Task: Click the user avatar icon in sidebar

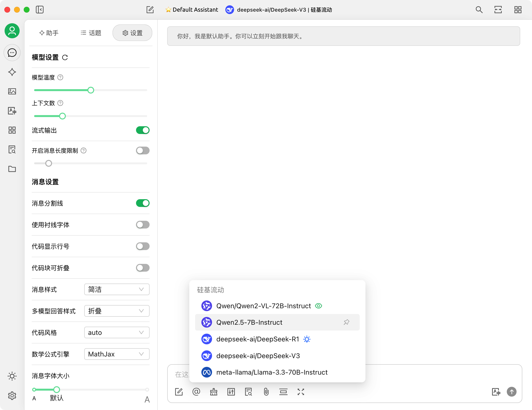Action: pyautogui.click(x=12, y=31)
